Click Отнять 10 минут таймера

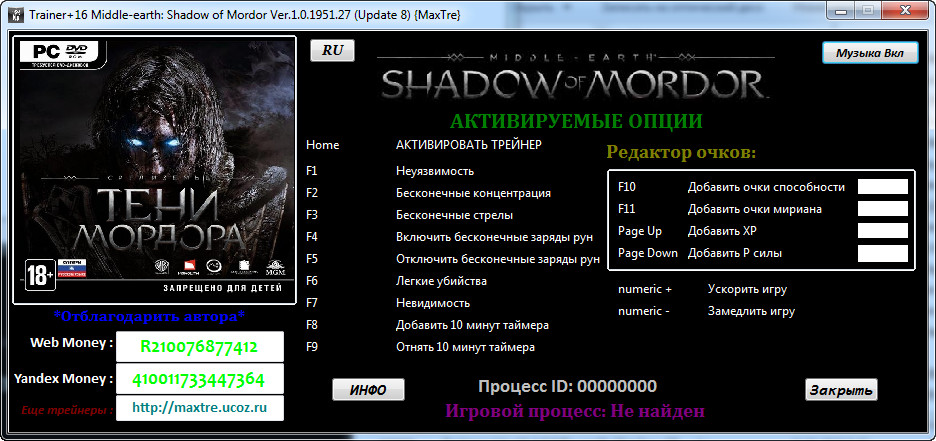click(466, 347)
